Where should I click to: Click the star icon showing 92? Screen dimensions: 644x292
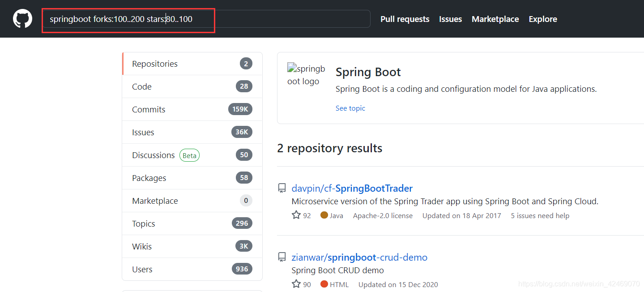pyautogui.click(x=296, y=215)
